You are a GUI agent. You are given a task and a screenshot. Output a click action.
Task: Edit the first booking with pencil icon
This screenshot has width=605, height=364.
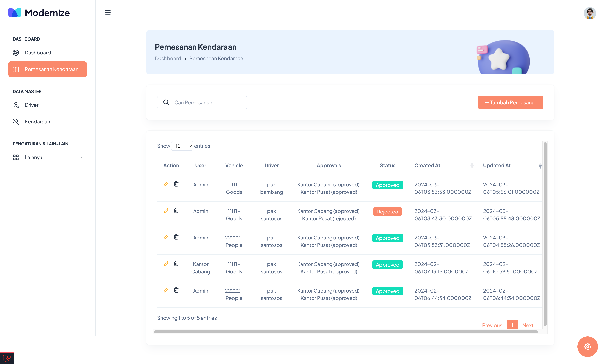click(166, 184)
